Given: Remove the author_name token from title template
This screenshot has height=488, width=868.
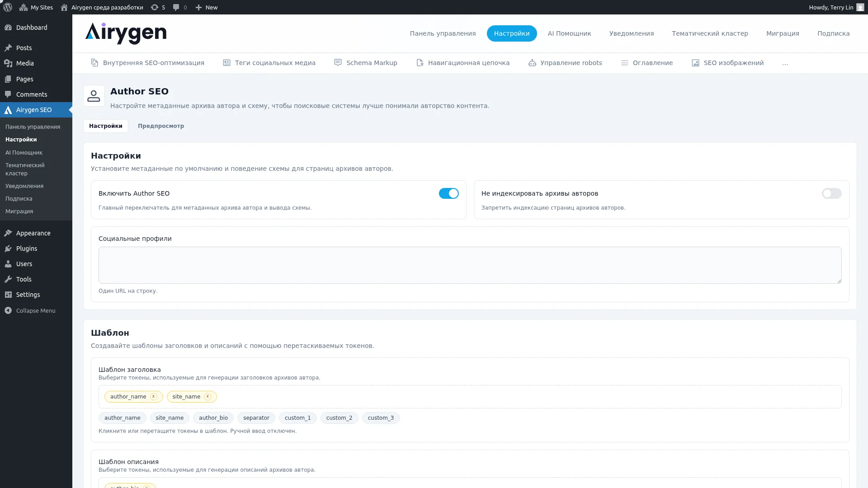Looking at the screenshot, I should point(154,396).
